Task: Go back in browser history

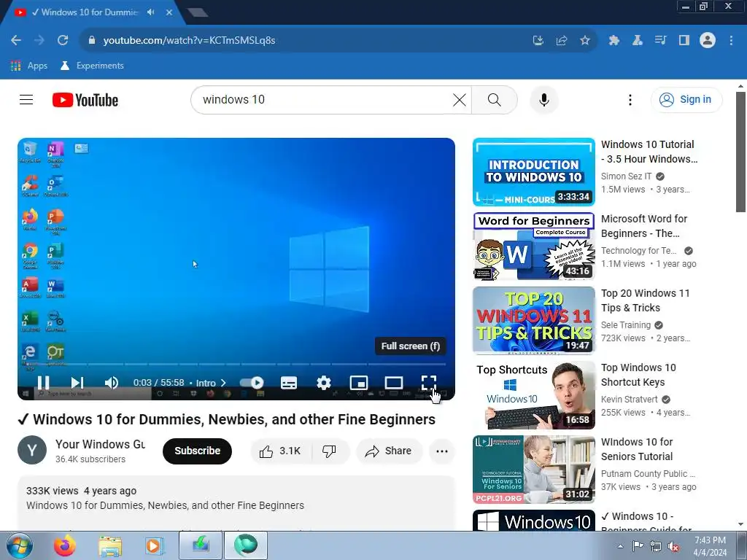Action: coord(16,40)
